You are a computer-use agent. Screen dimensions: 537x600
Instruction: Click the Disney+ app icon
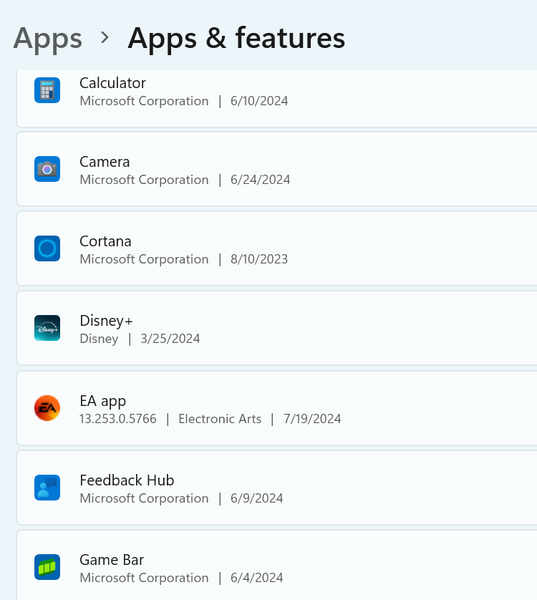pos(47,328)
